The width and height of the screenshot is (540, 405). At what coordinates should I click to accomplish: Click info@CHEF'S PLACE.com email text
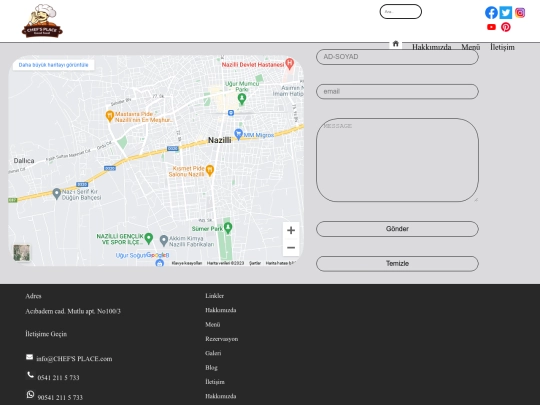pos(74,359)
